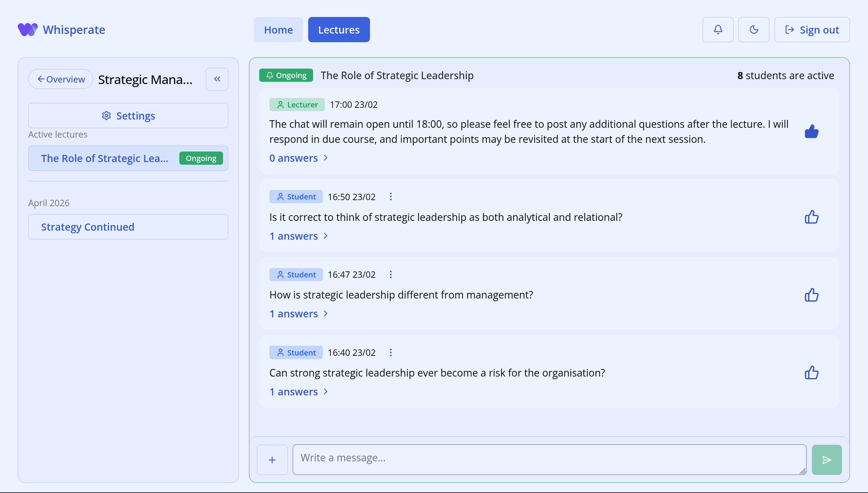Like the question about strategic leadership risk

pos(812,373)
